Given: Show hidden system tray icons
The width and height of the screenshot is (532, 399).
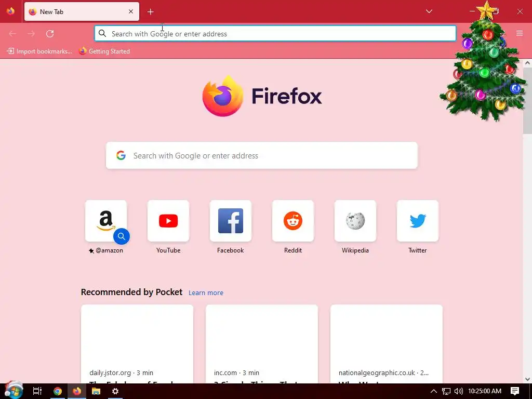Looking at the screenshot, I should [434, 391].
